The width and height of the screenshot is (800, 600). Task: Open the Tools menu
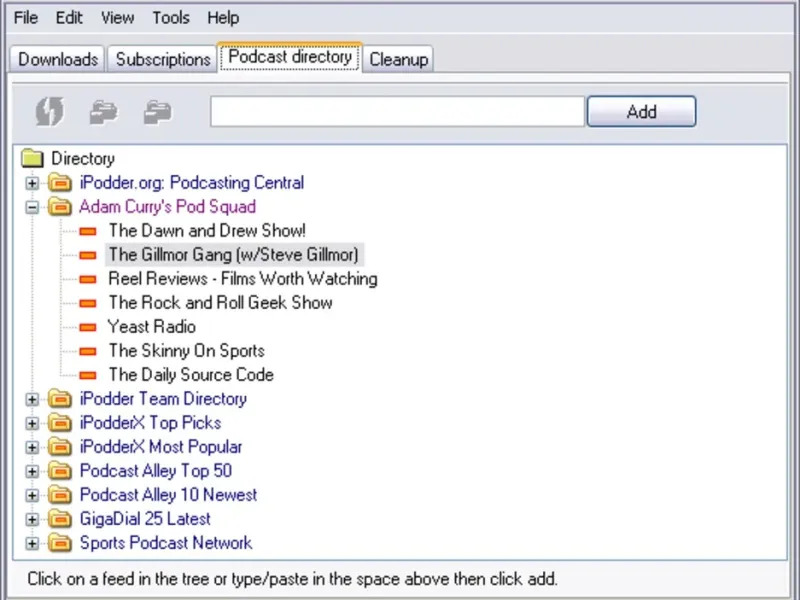click(171, 18)
